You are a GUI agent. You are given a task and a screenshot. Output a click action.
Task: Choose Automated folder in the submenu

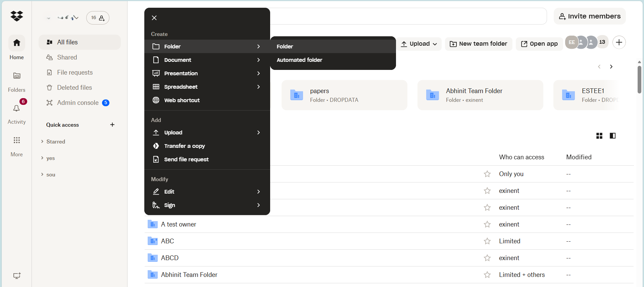click(x=333, y=60)
